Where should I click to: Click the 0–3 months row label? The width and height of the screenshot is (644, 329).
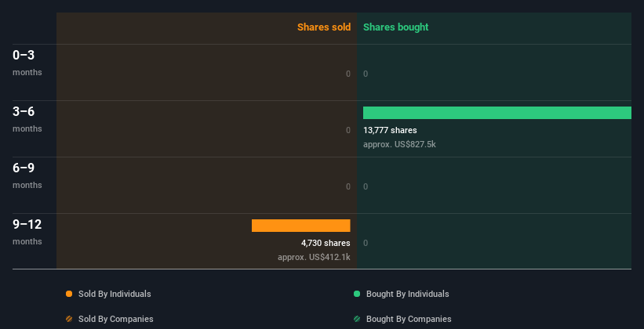[x=27, y=63]
